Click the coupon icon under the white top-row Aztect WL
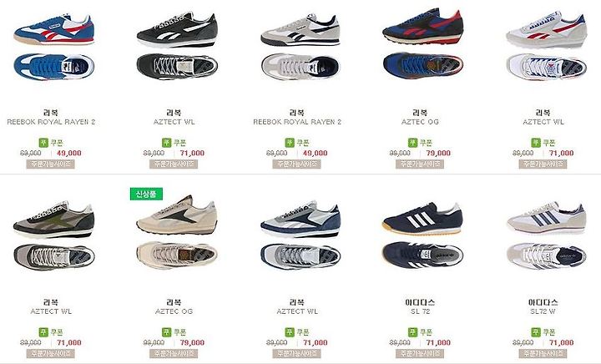The image size is (601, 364). click(x=535, y=143)
